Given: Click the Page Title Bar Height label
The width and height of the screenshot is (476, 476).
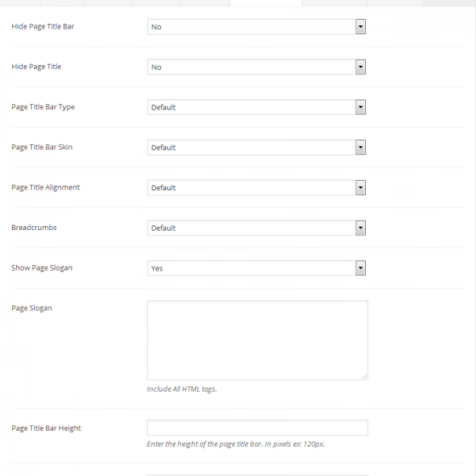Looking at the screenshot, I should point(46,428).
